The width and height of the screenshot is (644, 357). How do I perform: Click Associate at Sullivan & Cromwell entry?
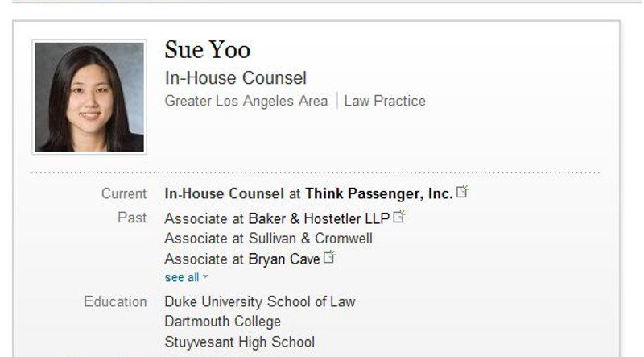(268, 238)
